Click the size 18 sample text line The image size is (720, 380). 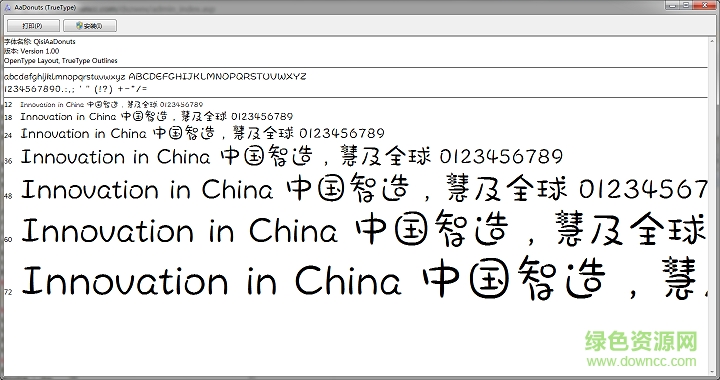coord(157,117)
